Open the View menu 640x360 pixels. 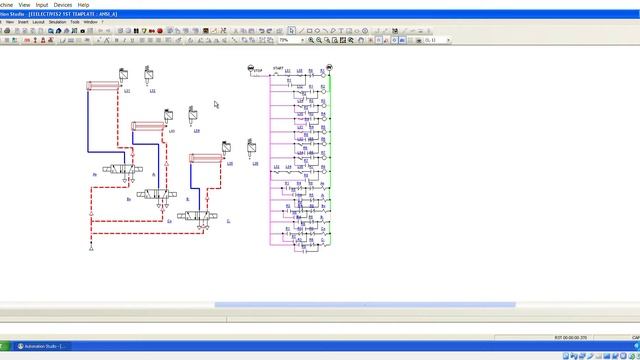pos(24,5)
